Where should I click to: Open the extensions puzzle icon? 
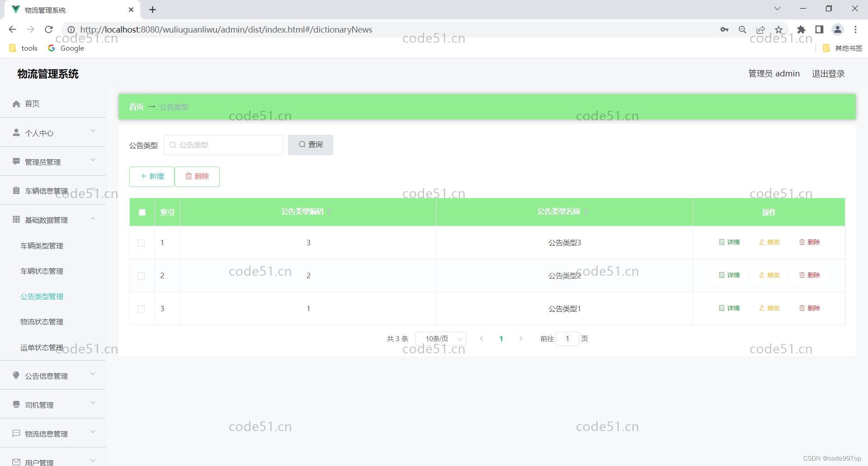tap(801, 29)
